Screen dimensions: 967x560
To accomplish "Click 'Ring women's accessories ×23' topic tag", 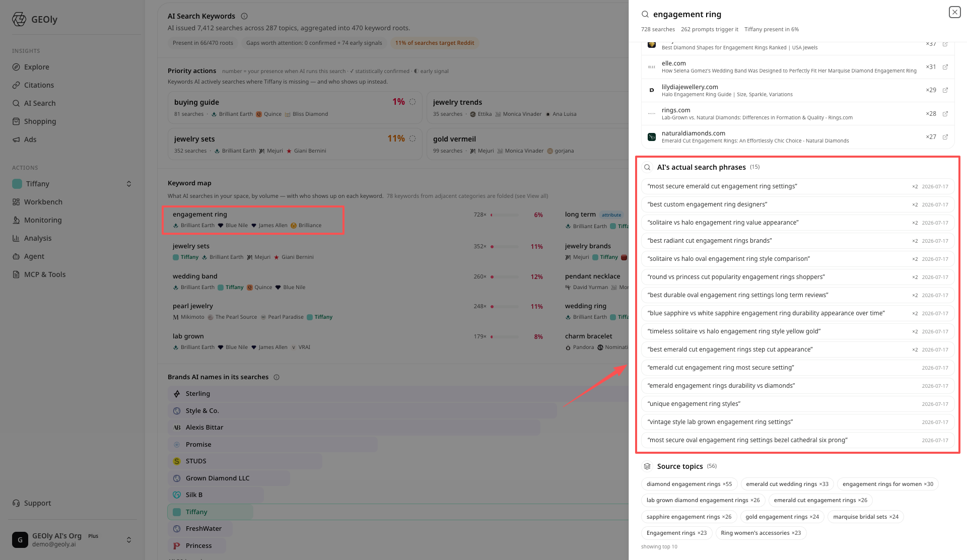I will 761,533.
